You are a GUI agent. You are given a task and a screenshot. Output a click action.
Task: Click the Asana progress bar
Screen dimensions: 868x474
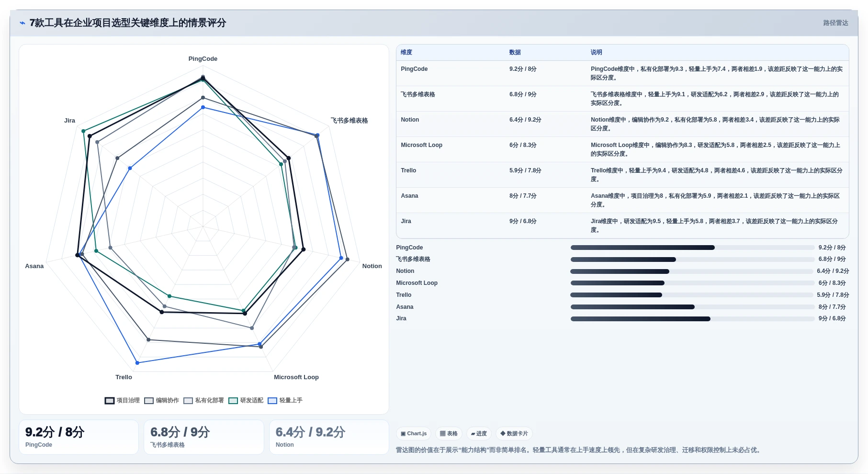click(x=692, y=307)
